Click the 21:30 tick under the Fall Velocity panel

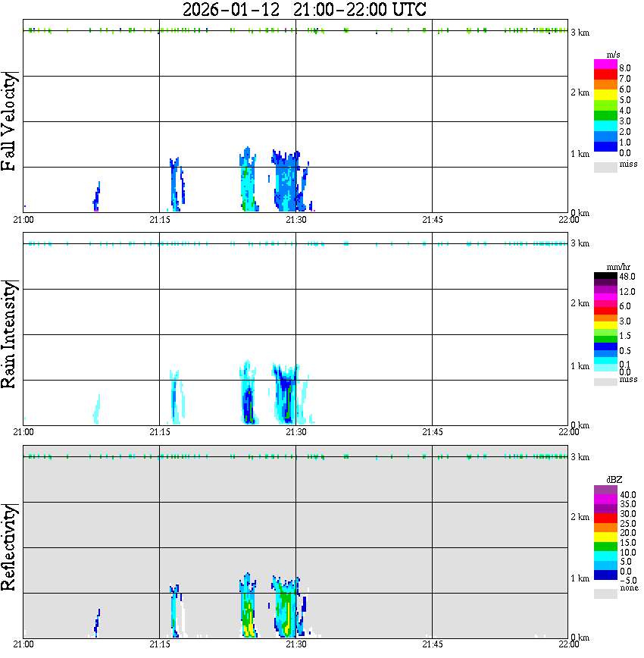[x=295, y=220]
